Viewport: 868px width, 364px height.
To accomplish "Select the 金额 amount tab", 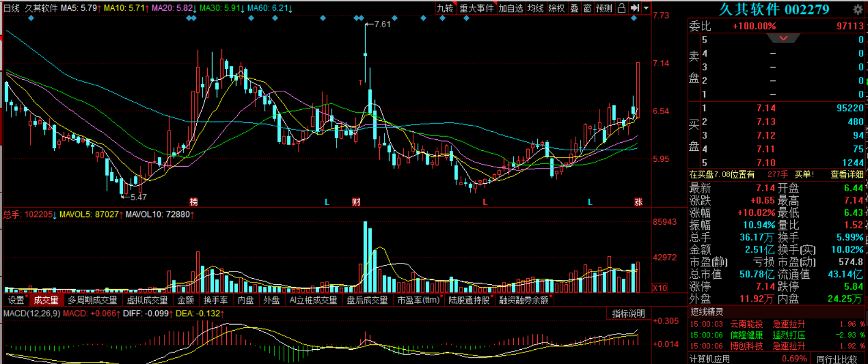I will (x=186, y=300).
